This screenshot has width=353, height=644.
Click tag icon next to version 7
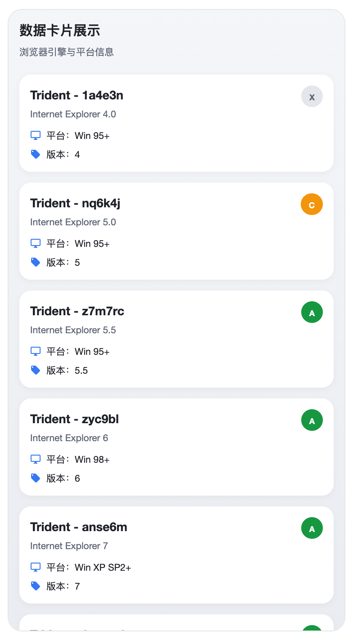pyautogui.click(x=36, y=586)
